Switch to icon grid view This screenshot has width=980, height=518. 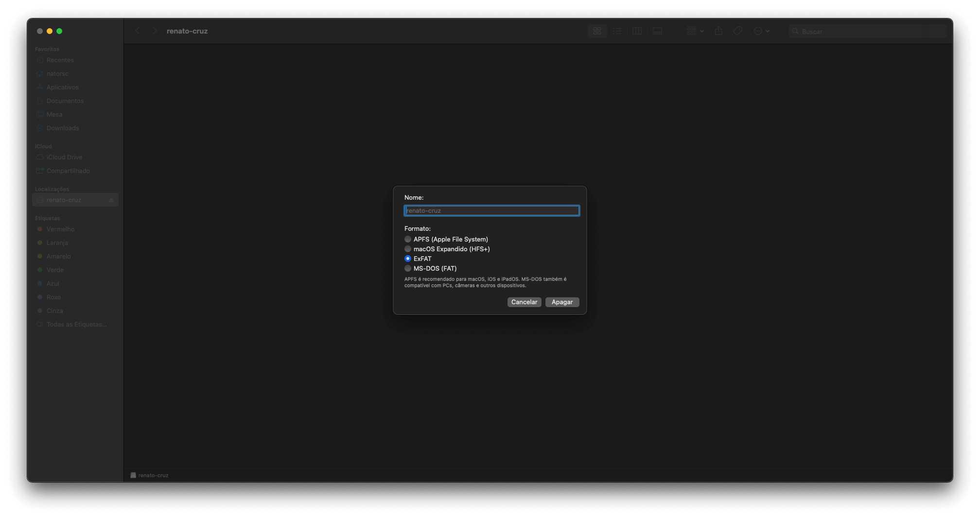click(x=597, y=31)
